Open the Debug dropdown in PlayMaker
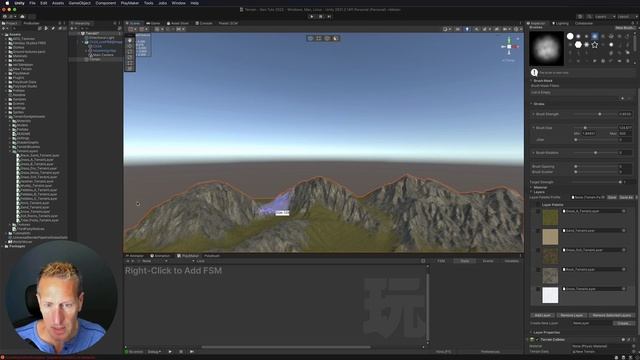Viewport: 640px width, 360px height. (154, 351)
